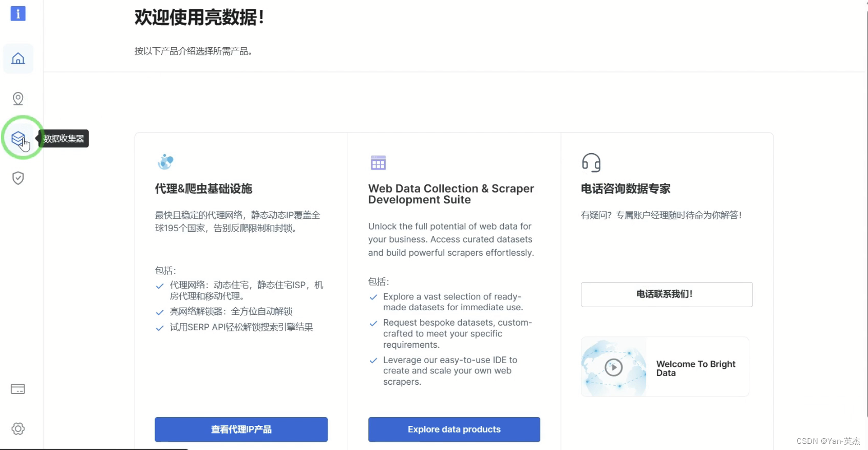Screen dimensions: 868x450
Task: Click the Welcome To Bright Data caption
Action: (x=696, y=368)
